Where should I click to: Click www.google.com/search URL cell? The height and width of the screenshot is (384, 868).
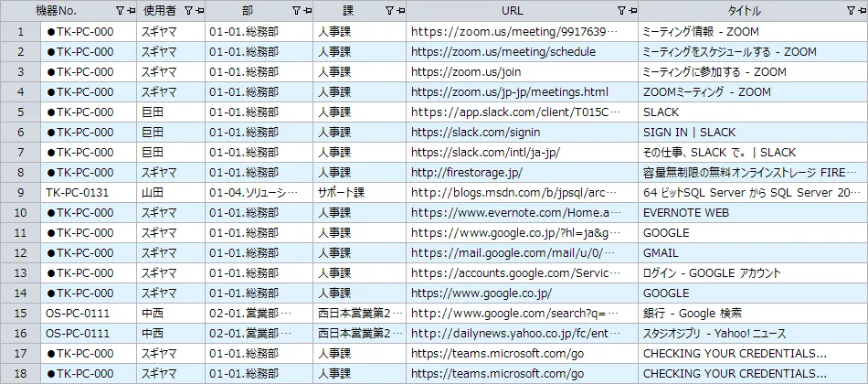(522, 314)
